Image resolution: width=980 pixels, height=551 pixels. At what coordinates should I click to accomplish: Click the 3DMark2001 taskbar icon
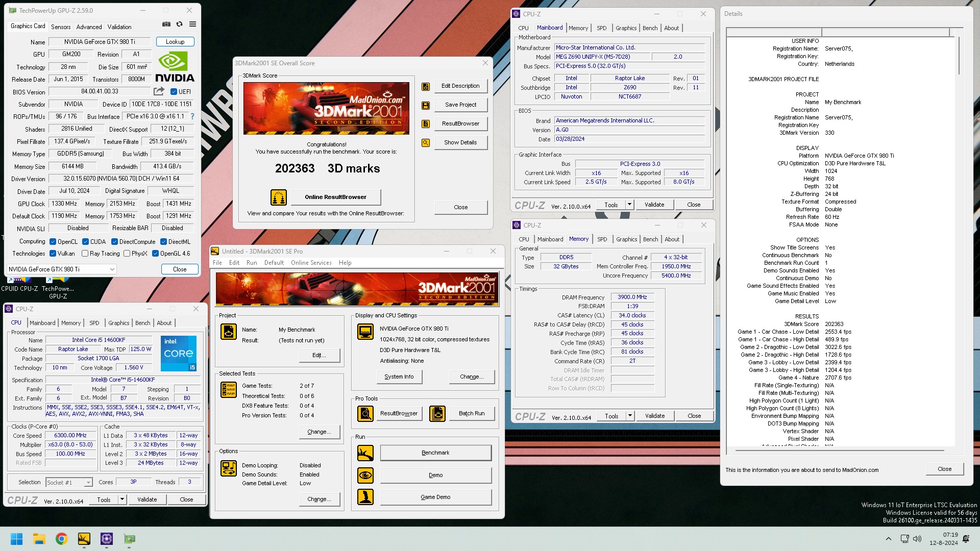[x=84, y=539]
